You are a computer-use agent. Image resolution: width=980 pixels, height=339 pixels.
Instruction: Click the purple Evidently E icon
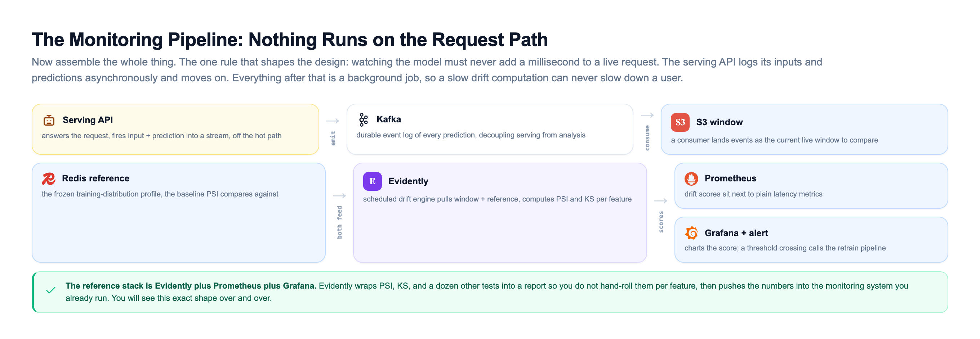coord(372,181)
